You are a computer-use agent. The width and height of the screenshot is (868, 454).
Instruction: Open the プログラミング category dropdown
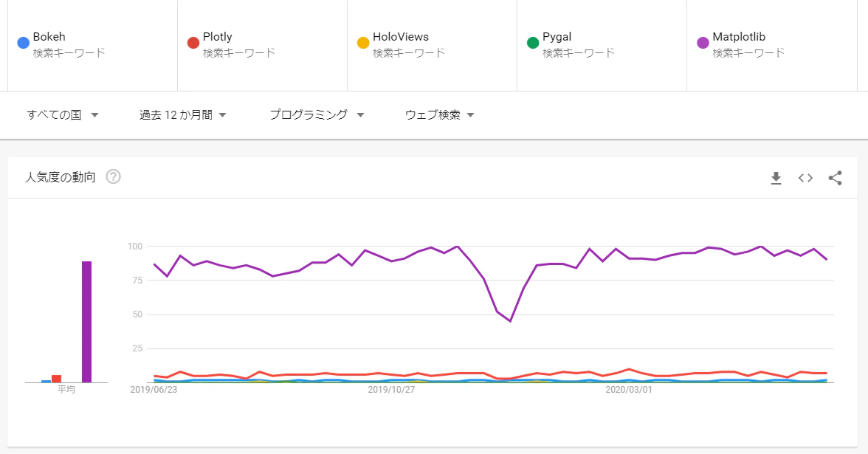tap(317, 114)
